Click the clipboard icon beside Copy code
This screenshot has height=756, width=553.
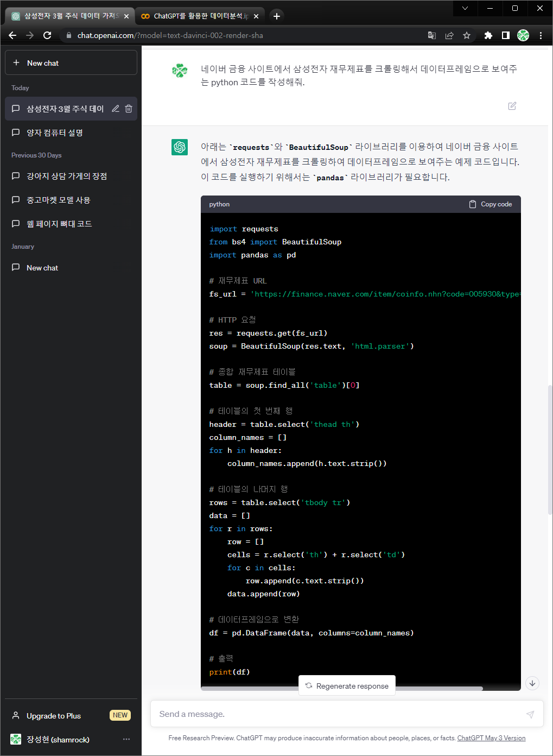point(473,204)
